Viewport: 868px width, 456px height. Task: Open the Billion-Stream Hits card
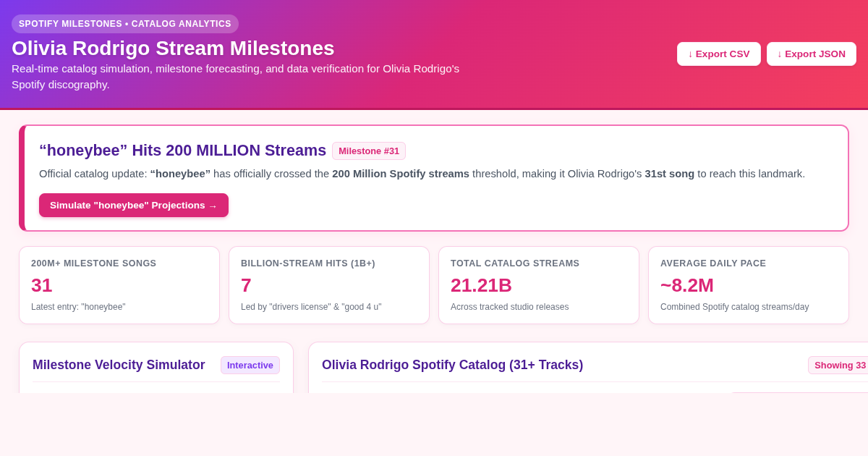click(329, 285)
